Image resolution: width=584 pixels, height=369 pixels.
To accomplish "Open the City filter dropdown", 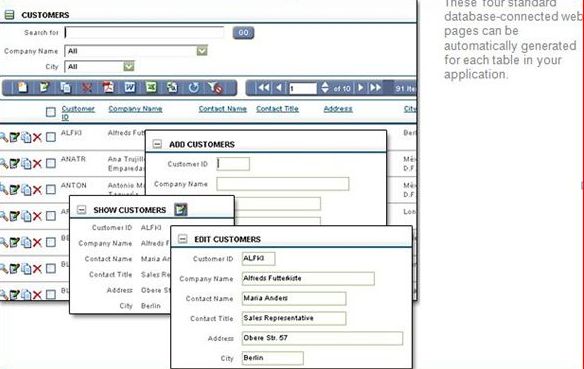I will tap(128, 67).
